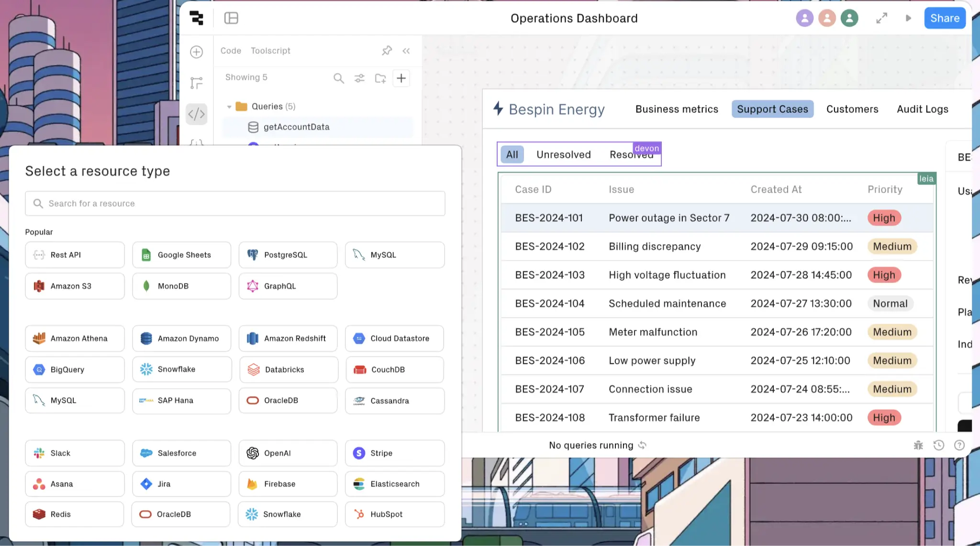
Task: Choose the Google Sheets resource
Action: pyautogui.click(x=181, y=255)
